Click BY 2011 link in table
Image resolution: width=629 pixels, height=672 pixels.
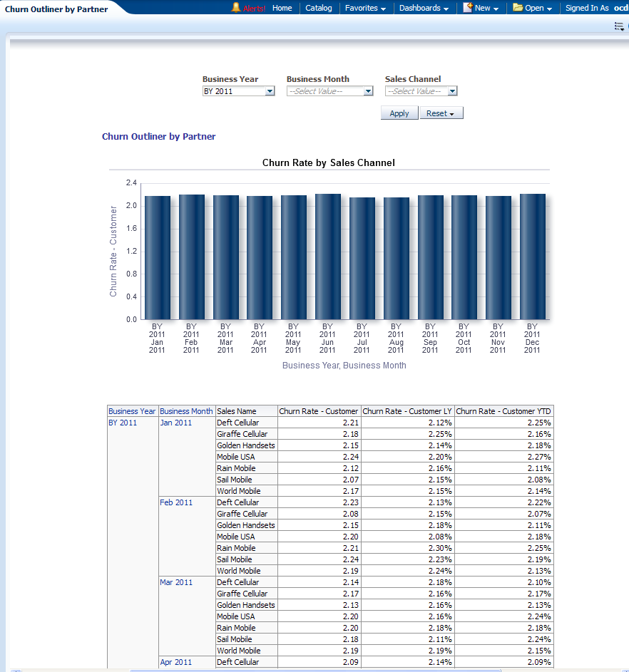(x=123, y=423)
